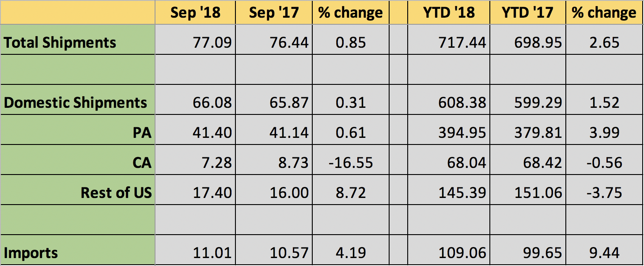The width and height of the screenshot is (644, 266).
Task: Click the Rest of US label
Action: [x=116, y=193]
